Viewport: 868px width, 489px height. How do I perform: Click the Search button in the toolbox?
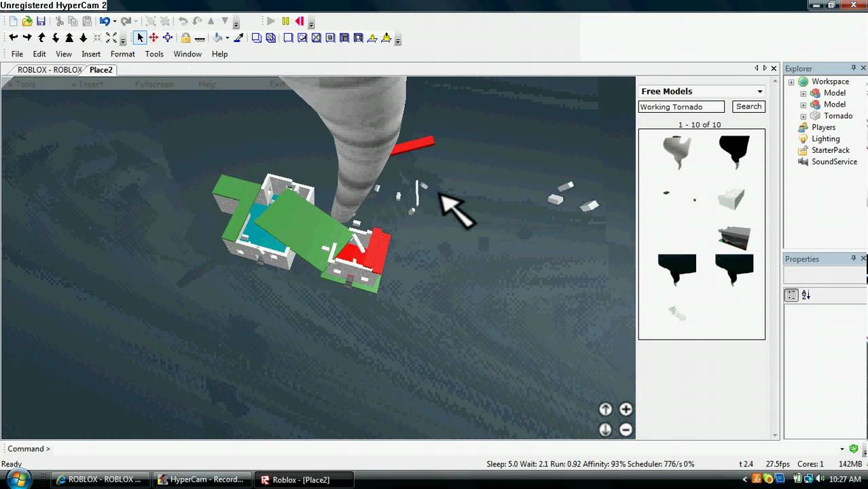[x=748, y=107]
